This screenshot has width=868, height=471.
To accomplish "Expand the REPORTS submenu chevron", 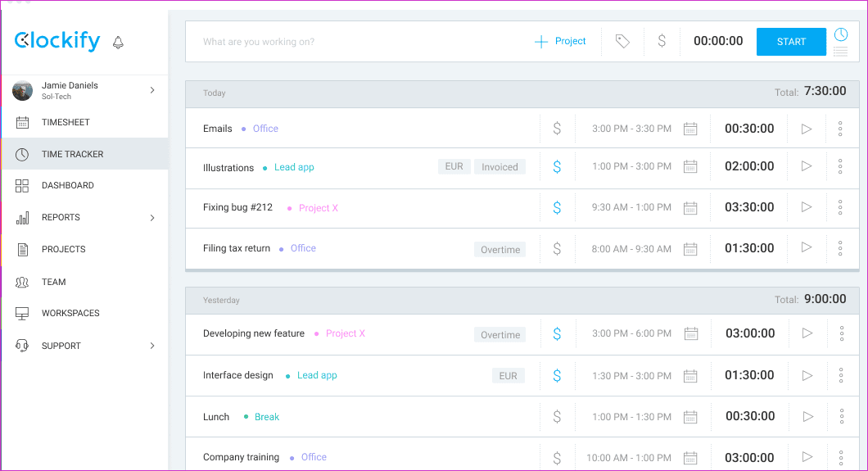I will point(152,218).
